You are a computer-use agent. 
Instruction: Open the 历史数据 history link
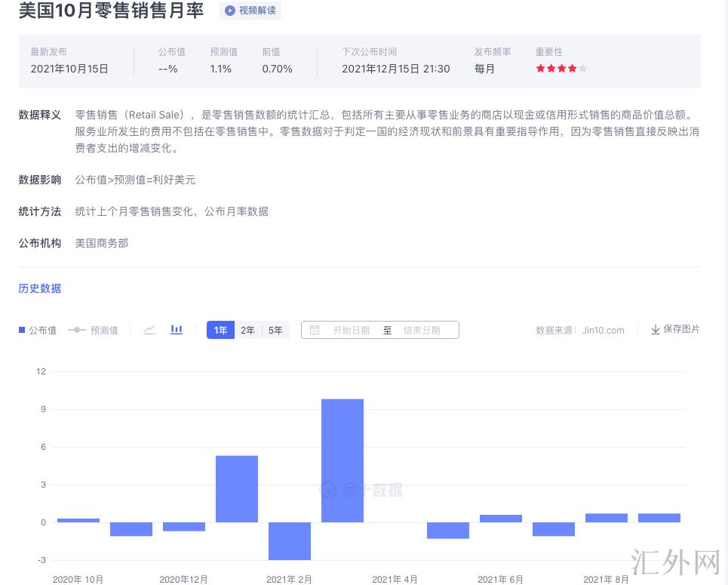click(40, 288)
